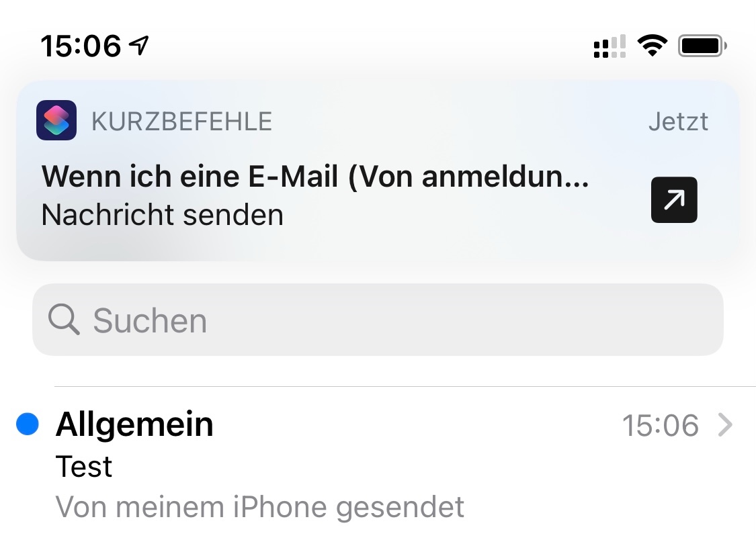Tap the 'Von meinem iPhone gesendet' preview

point(260,507)
